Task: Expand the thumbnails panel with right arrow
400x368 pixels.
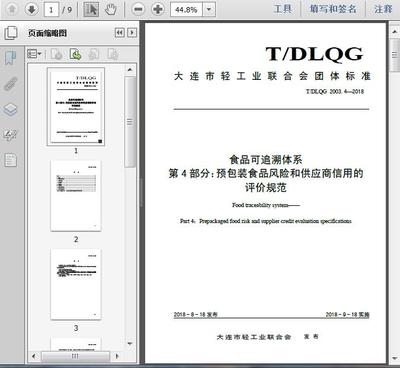Action: tap(132, 33)
